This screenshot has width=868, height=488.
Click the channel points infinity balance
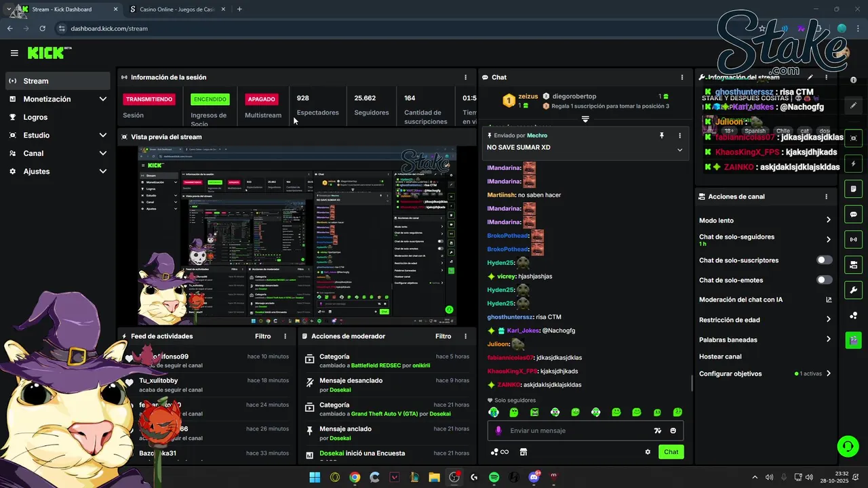tap(500, 452)
